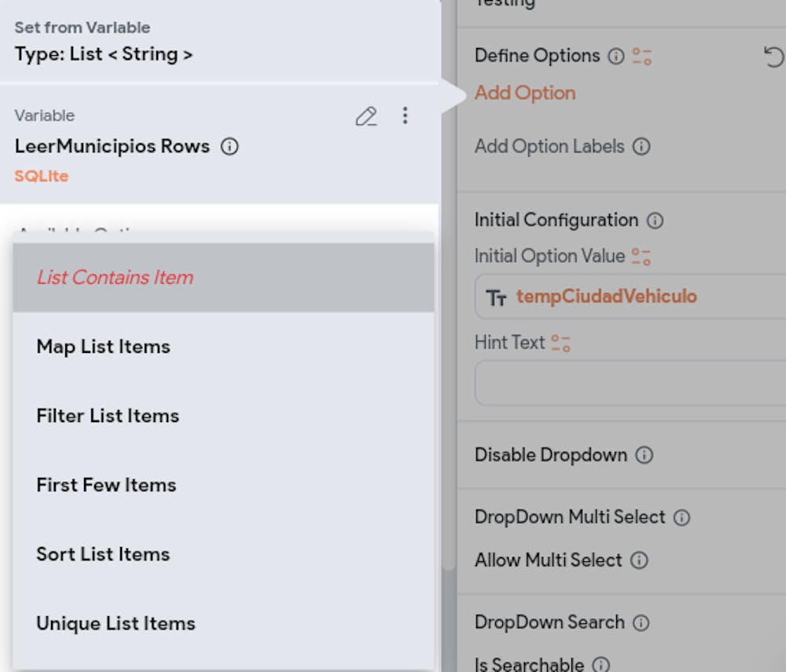The width and height of the screenshot is (786, 672).
Task: View the Allow Multi Select info icon
Action: (641, 560)
